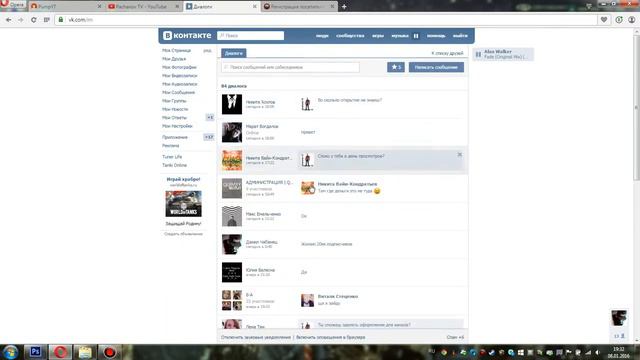Viewport: 640px width, 360px height.
Task: Click the green padlock security icon
Action: point(61,20)
